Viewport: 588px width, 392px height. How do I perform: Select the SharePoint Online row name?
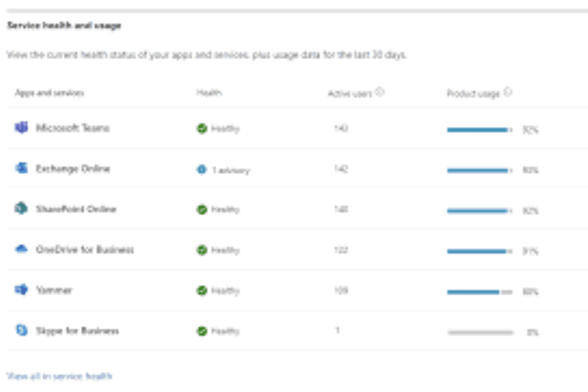click(76, 209)
